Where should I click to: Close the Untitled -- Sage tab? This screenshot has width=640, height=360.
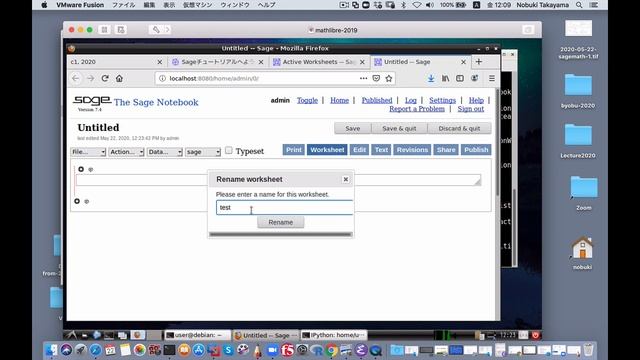[463, 62]
